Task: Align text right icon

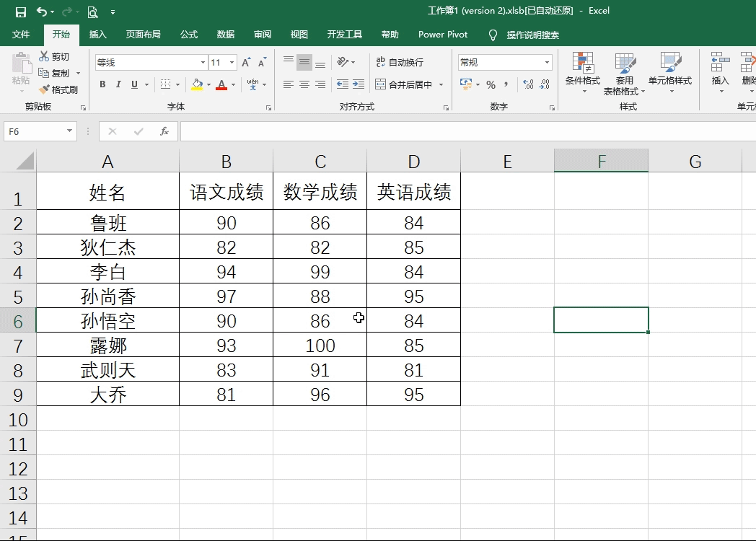Action: [x=320, y=84]
